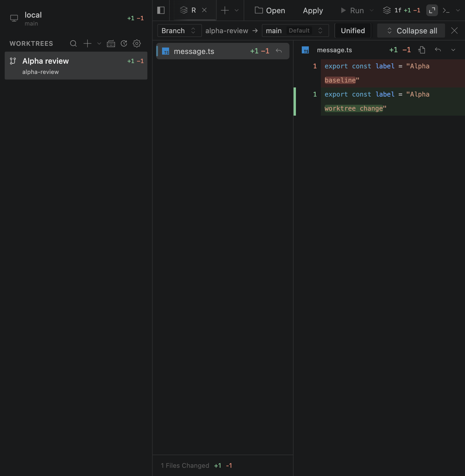465x476 pixels.
Task: Click Collapse all button
Action: (411, 31)
